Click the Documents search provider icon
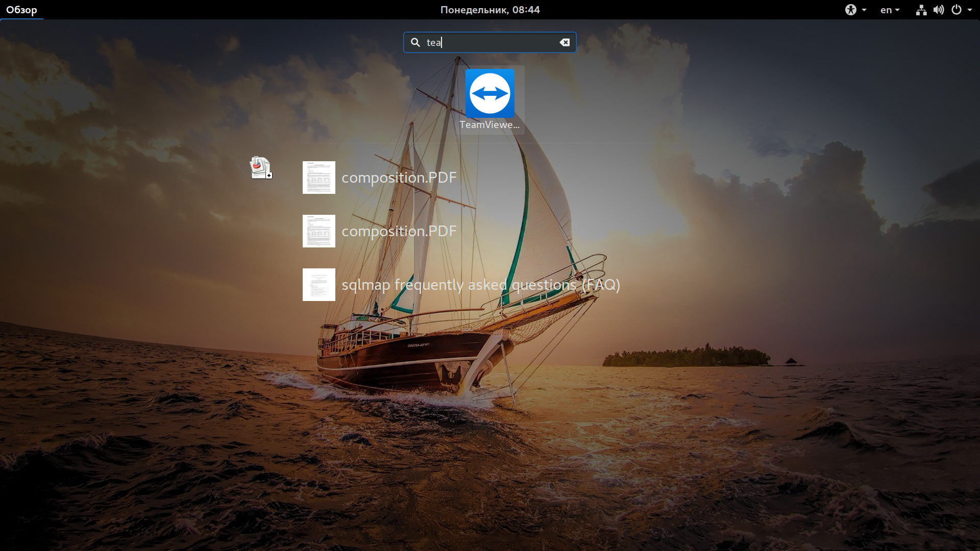This screenshot has width=980, height=551. 261,167
